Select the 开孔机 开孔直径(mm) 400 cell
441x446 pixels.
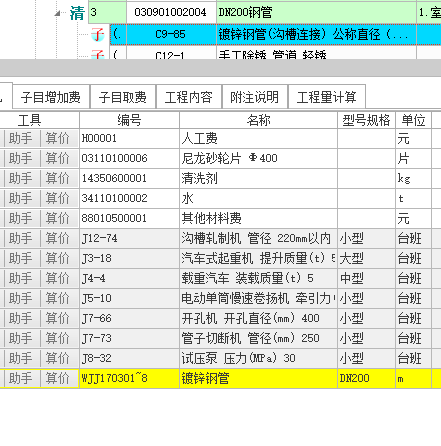(258, 319)
